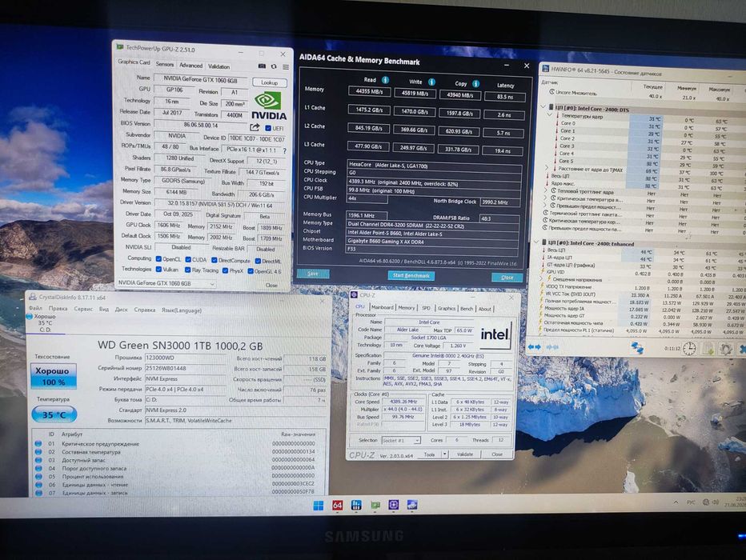This screenshot has height=560, width=746.
Task: Collapse the Intel Core -2400: Enhanced sensor group
Action: [x=537, y=242]
